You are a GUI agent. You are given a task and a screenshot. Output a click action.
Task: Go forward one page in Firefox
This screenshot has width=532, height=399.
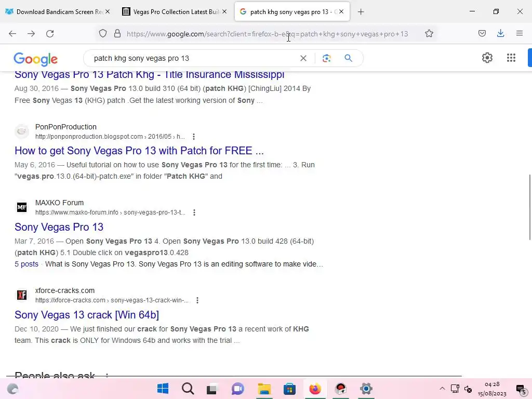(x=31, y=34)
